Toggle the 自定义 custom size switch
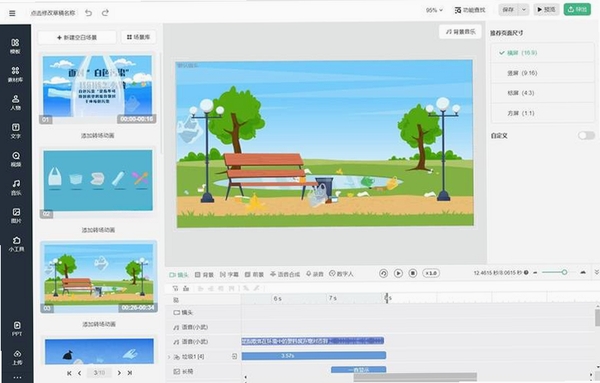 click(586, 135)
